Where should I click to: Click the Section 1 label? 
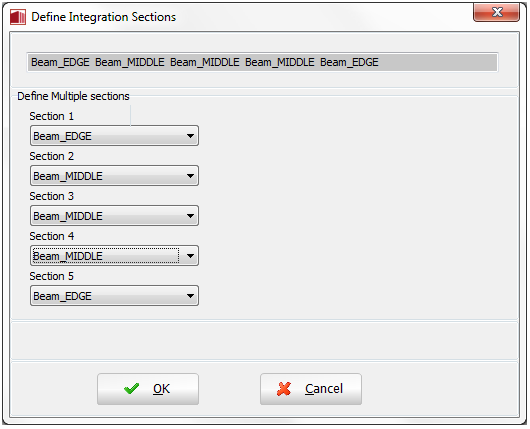pos(51,116)
